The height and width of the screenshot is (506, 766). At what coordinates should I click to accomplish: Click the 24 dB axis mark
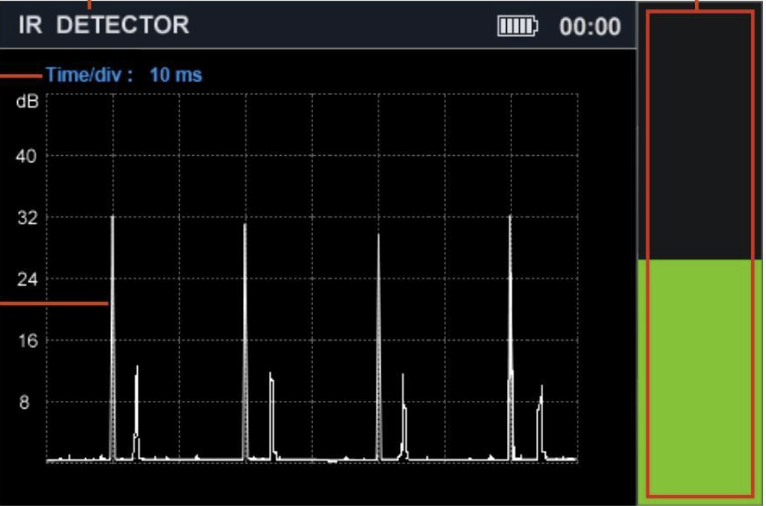click(x=27, y=279)
